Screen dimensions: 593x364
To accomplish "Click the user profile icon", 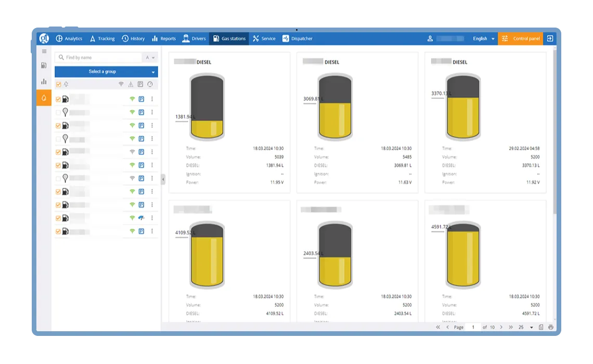I will click(430, 38).
